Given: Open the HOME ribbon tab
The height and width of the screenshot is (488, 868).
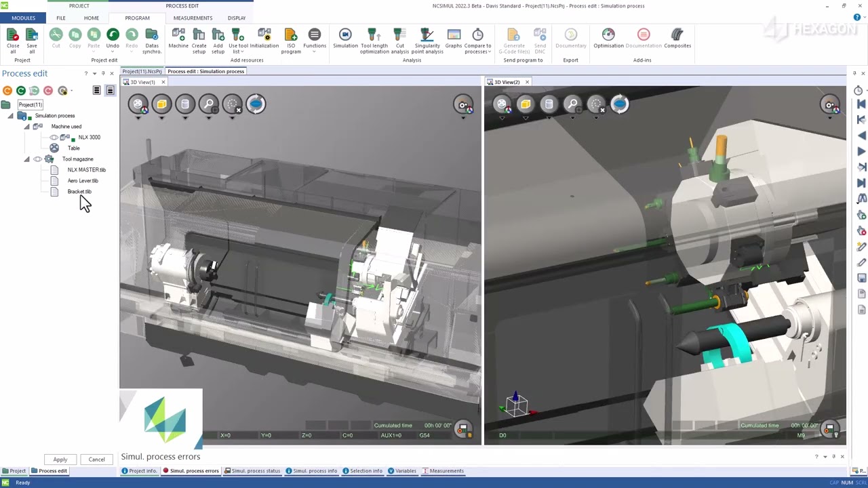Looking at the screenshot, I should 91,18.
